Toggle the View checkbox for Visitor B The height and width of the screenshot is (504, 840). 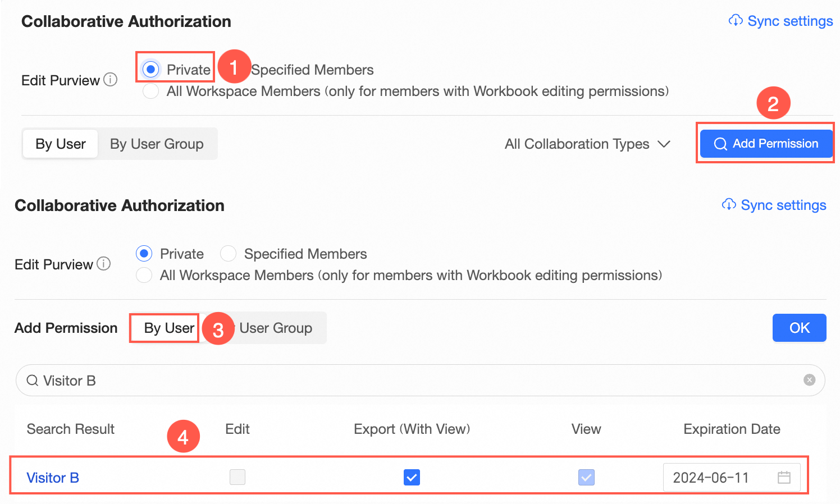[586, 478]
